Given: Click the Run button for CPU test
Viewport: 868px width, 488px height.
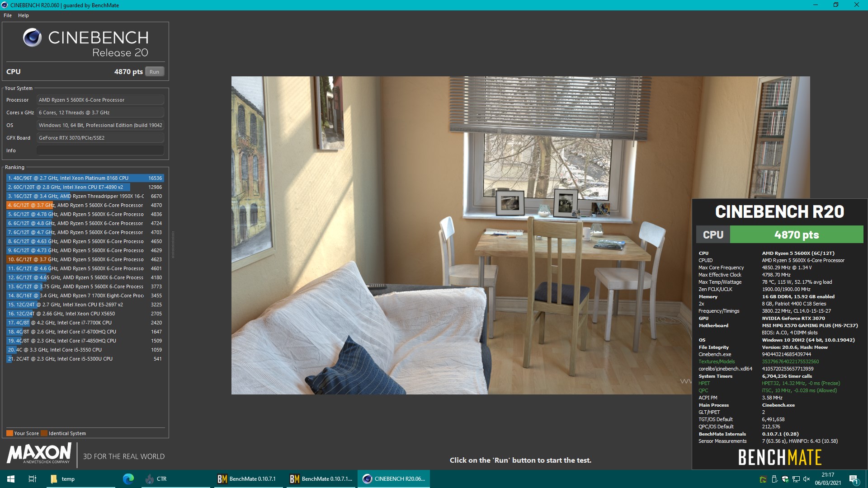Looking at the screenshot, I should click(154, 72).
